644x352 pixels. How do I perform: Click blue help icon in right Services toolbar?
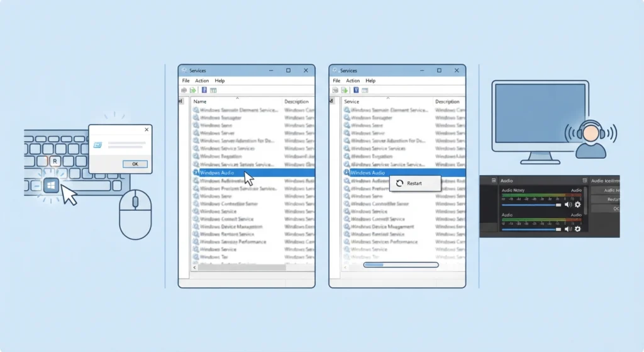[x=356, y=90]
